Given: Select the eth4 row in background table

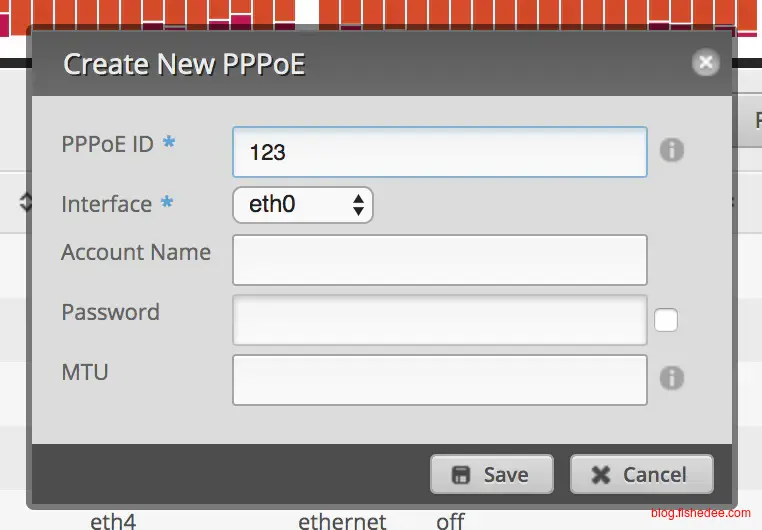Looking at the screenshot, I should (113, 521).
